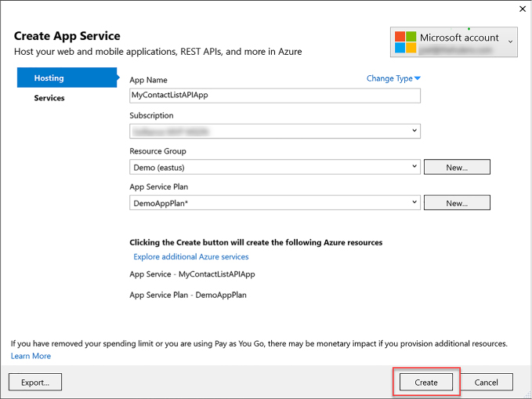The height and width of the screenshot is (399, 532).
Task: Click New... next to Resource Group
Action: pos(457,167)
